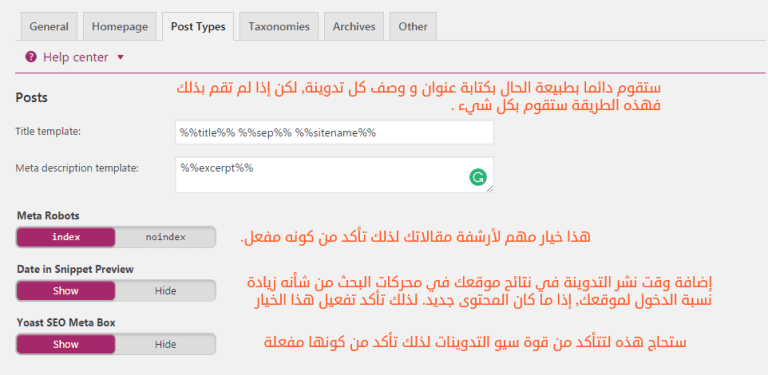Choose Hide for Yoast SEO Meta Box
The width and height of the screenshot is (768, 375).
tap(166, 344)
